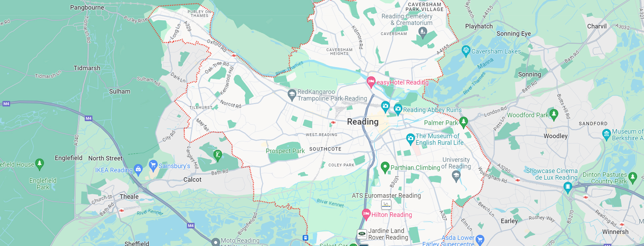The image size is (644, 246).
Task: Open the Sainsbury's shopping cart pin
Action: click(153, 165)
